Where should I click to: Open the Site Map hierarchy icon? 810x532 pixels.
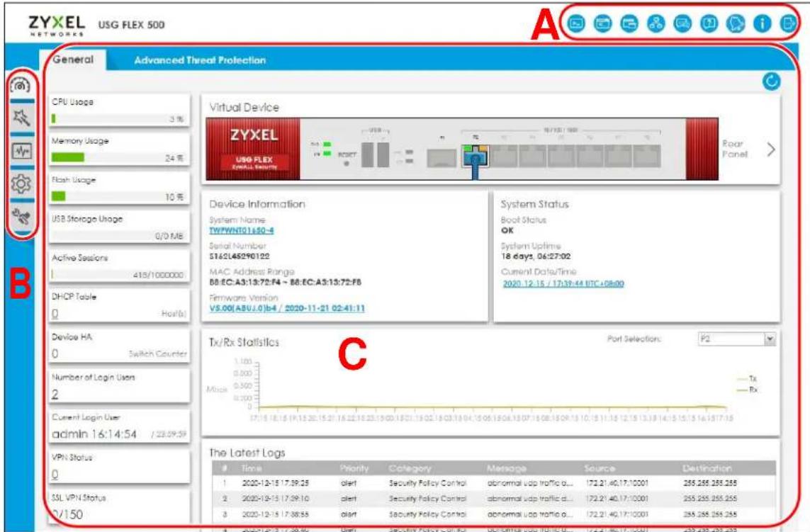pyautogui.click(x=656, y=23)
